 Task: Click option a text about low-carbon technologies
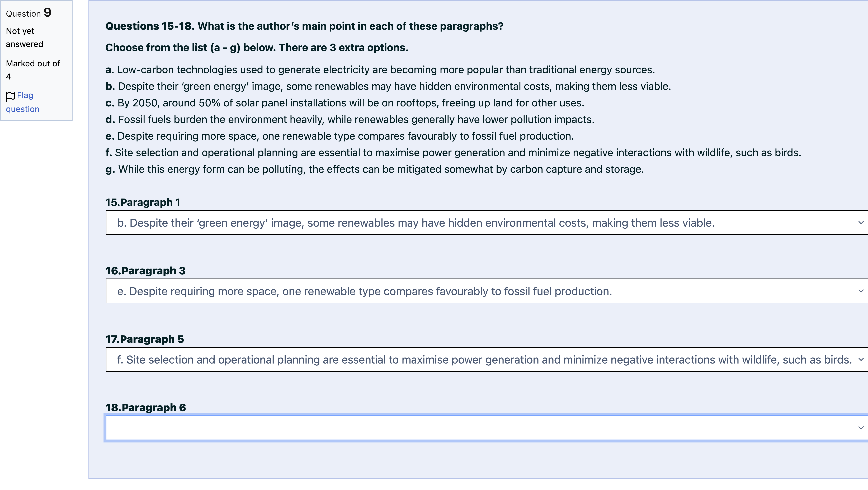[380, 70]
